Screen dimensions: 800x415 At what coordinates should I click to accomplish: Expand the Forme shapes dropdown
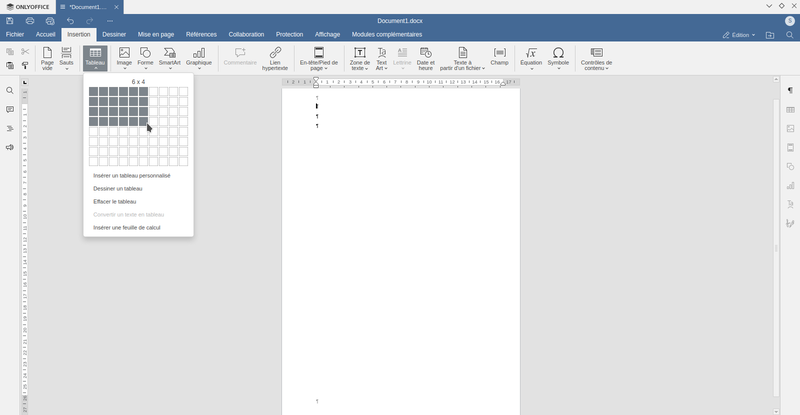click(146, 68)
